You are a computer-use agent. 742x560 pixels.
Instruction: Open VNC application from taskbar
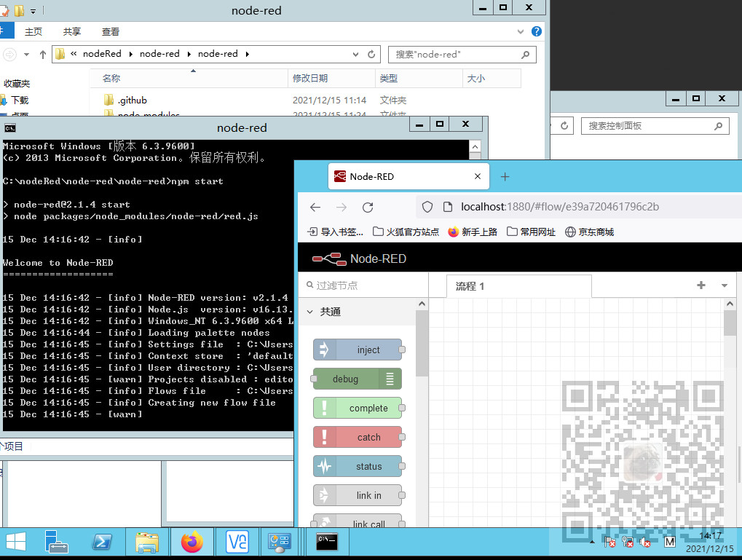tap(237, 542)
